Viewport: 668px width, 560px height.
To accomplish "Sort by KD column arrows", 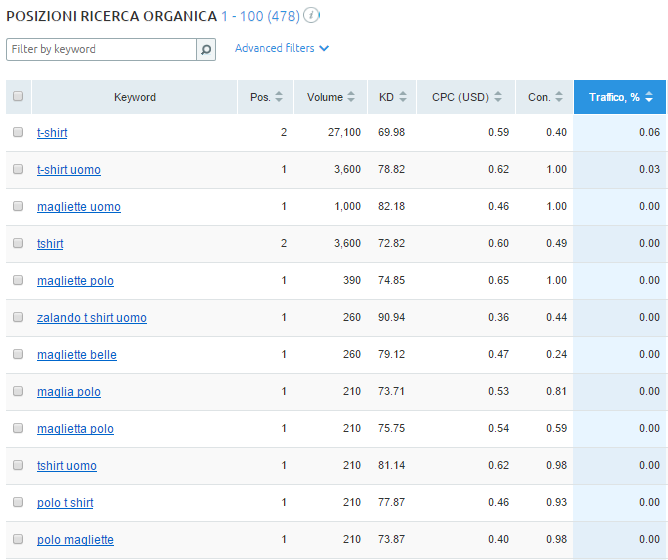I will point(403,97).
